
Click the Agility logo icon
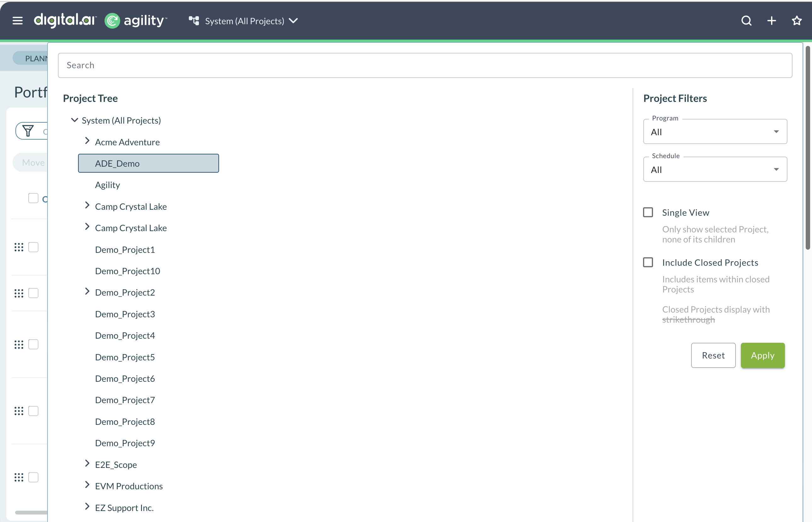(x=112, y=21)
